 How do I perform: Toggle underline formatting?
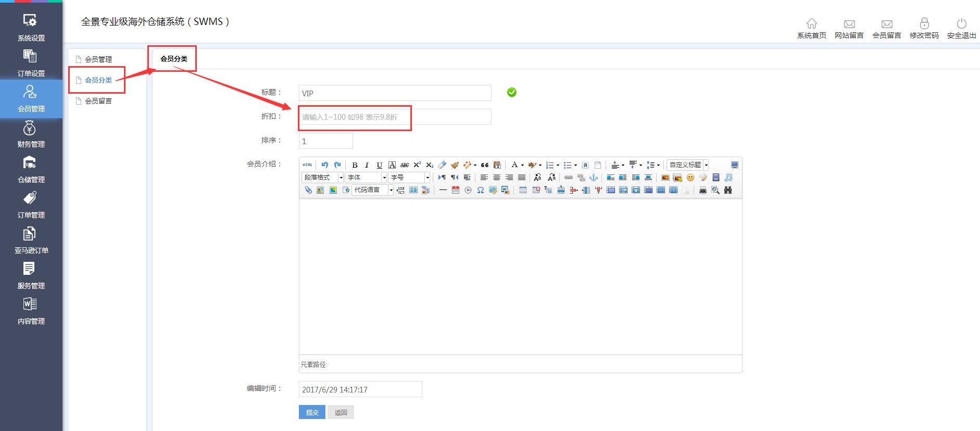coord(379,165)
